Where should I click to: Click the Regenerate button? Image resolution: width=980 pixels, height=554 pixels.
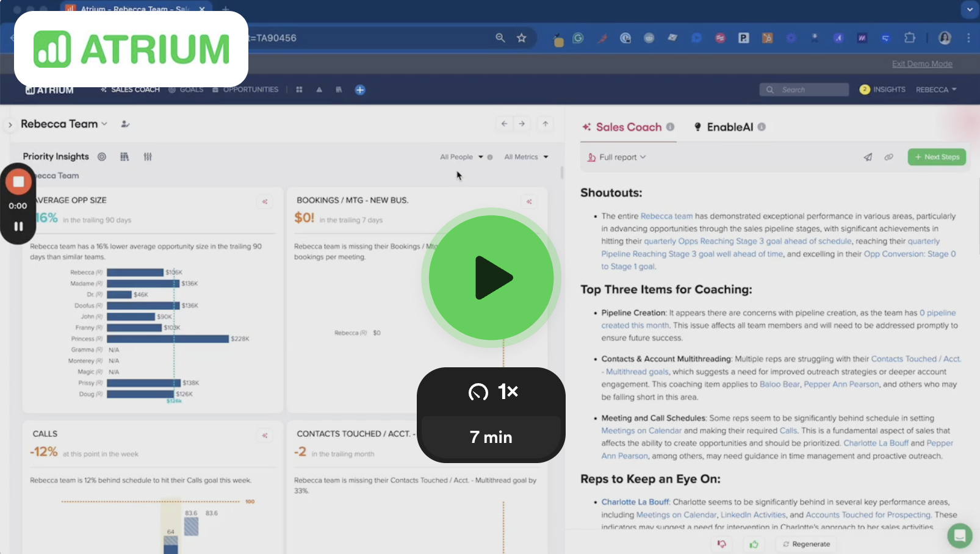(806, 544)
